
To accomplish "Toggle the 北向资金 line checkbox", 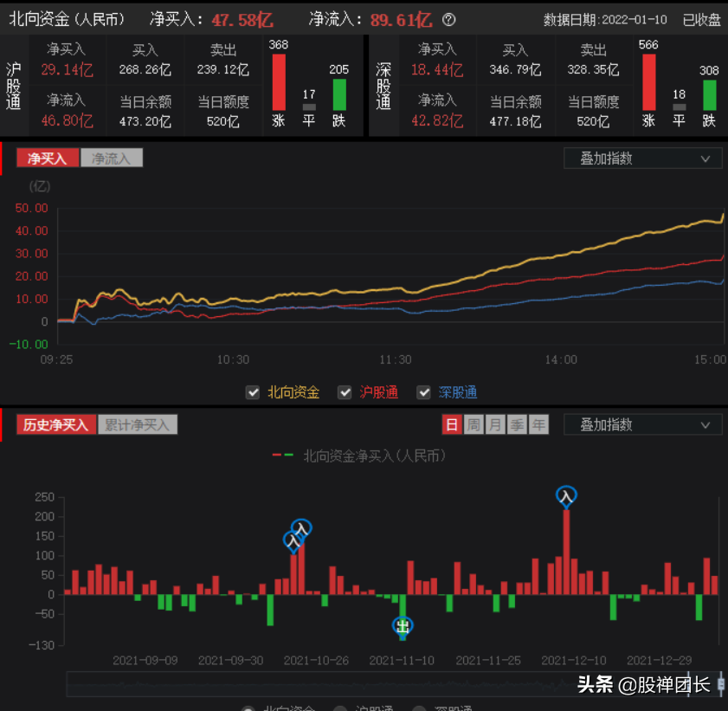I will click(x=253, y=392).
